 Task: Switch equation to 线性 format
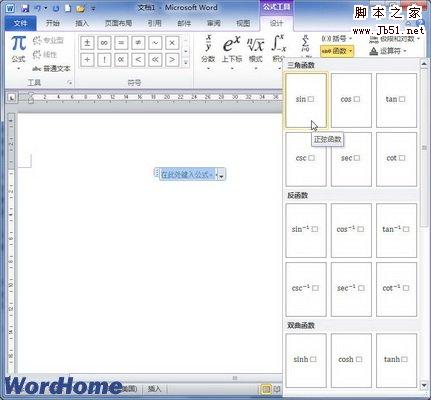45,54
